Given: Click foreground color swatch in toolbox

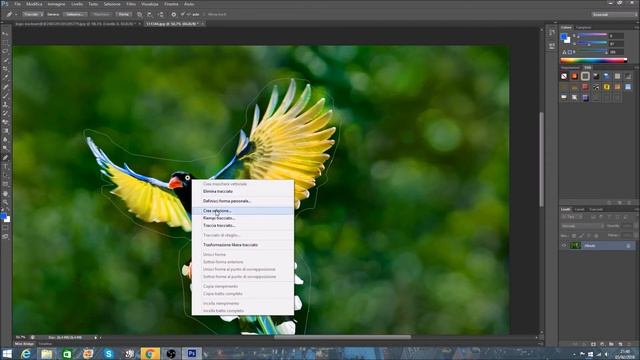Looking at the screenshot, I should click(4, 216).
